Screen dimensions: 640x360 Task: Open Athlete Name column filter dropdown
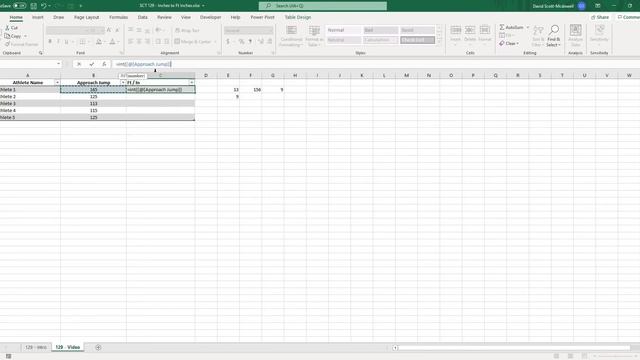pos(57,82)
